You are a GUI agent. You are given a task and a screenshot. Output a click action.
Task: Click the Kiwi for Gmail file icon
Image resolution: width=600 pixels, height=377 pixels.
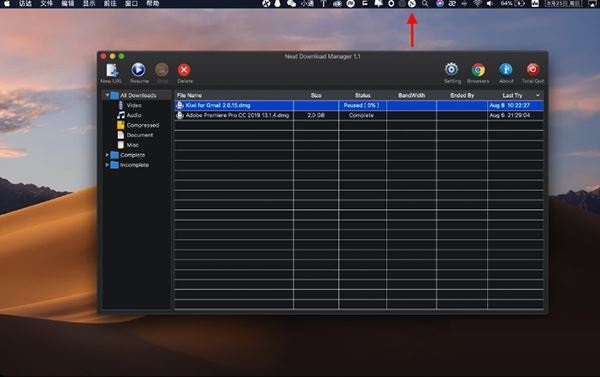coord(180,105)
